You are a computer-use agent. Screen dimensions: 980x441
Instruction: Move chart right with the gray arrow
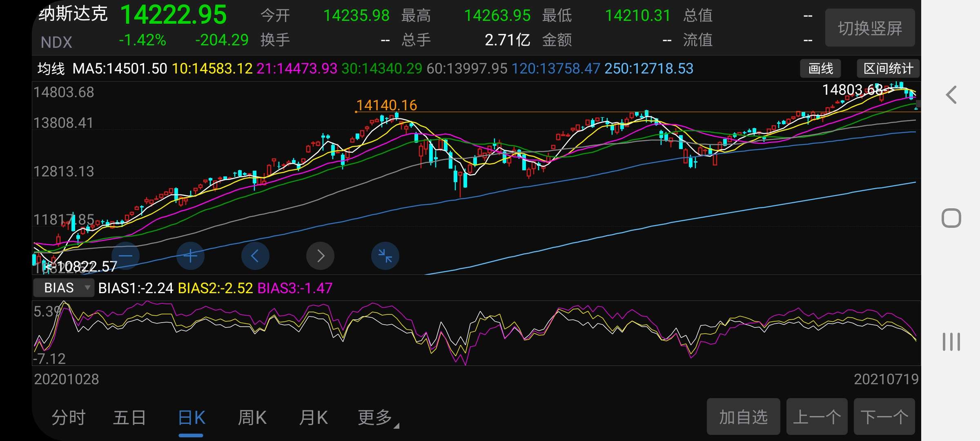pyautogui.click(x=321, y=256)
